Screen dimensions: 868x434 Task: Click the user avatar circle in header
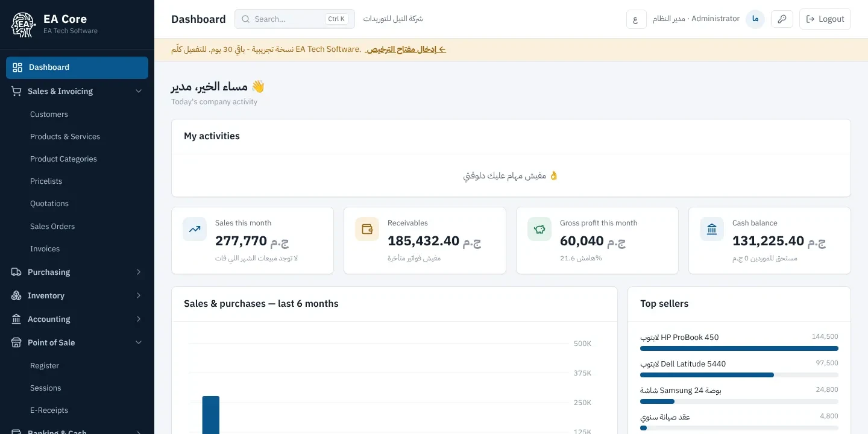coord(755,19)
